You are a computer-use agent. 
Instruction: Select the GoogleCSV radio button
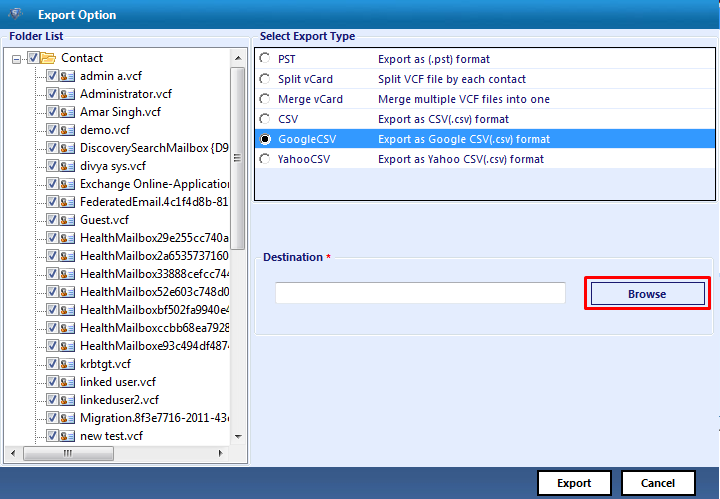click(265, 139)
